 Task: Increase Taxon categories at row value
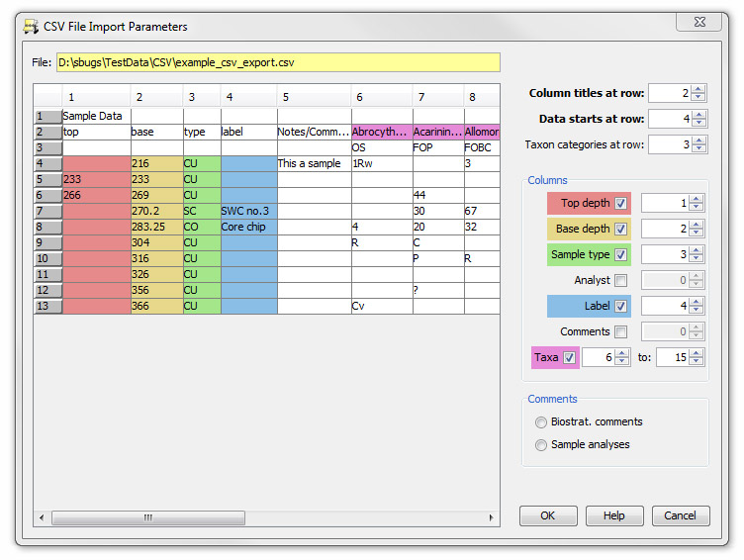click(x=697, y=140)
